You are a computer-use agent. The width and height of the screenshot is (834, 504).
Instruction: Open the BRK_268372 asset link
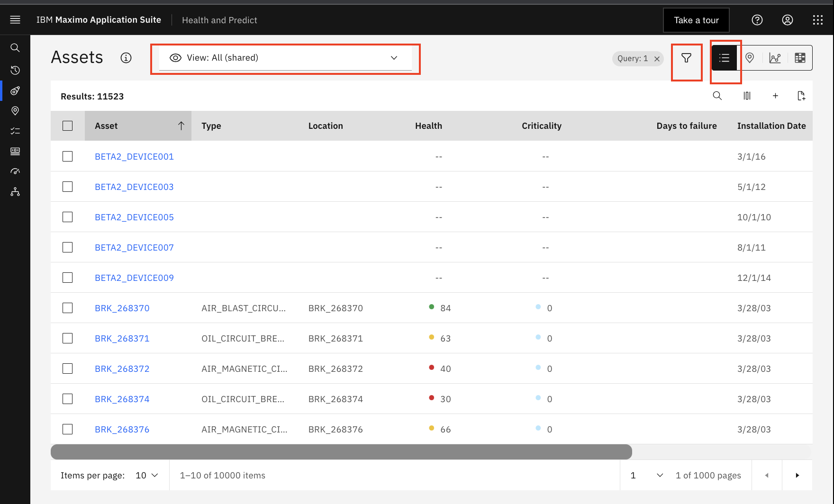[x=122, y=369]
